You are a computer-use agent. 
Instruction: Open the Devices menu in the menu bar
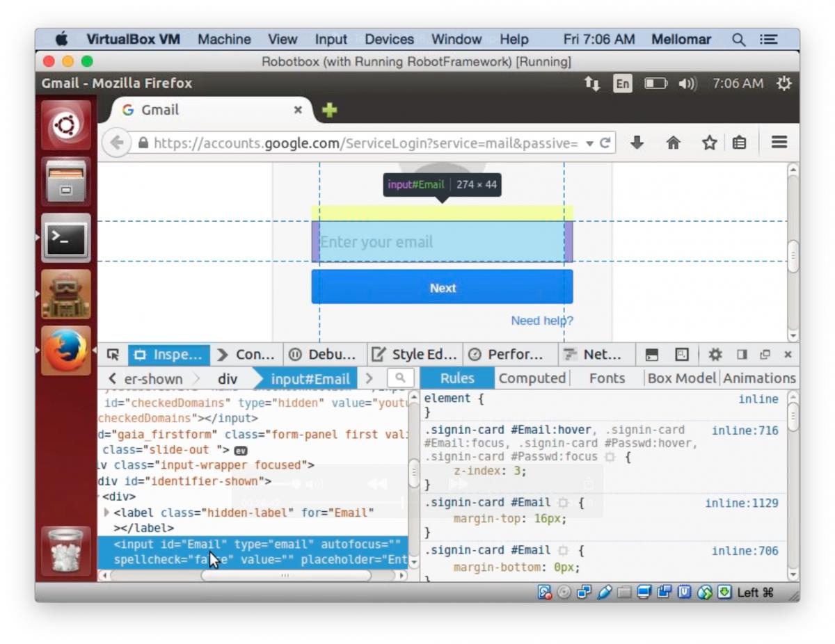point(388,39)
